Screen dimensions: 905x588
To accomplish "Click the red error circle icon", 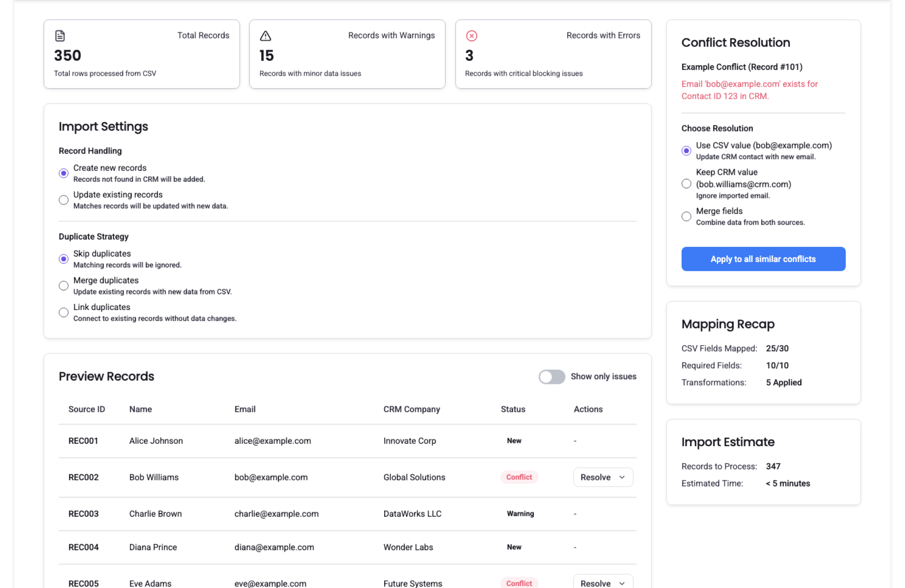I will [x=471, y=36].
